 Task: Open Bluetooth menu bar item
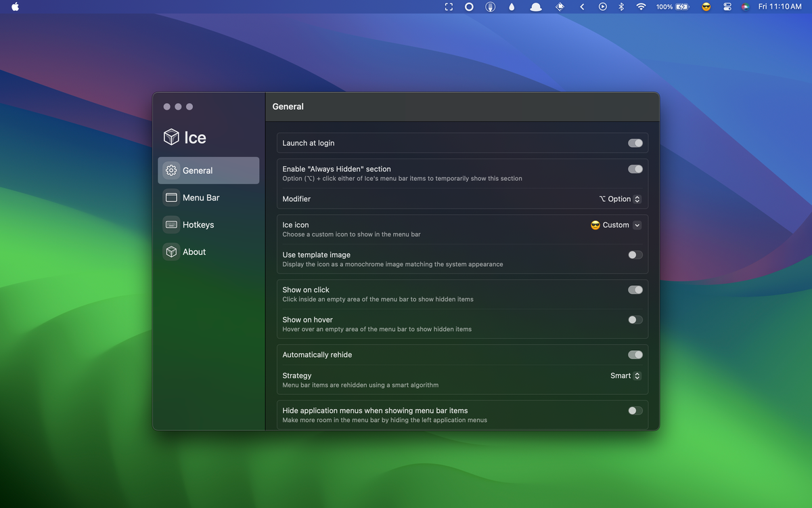621,7
